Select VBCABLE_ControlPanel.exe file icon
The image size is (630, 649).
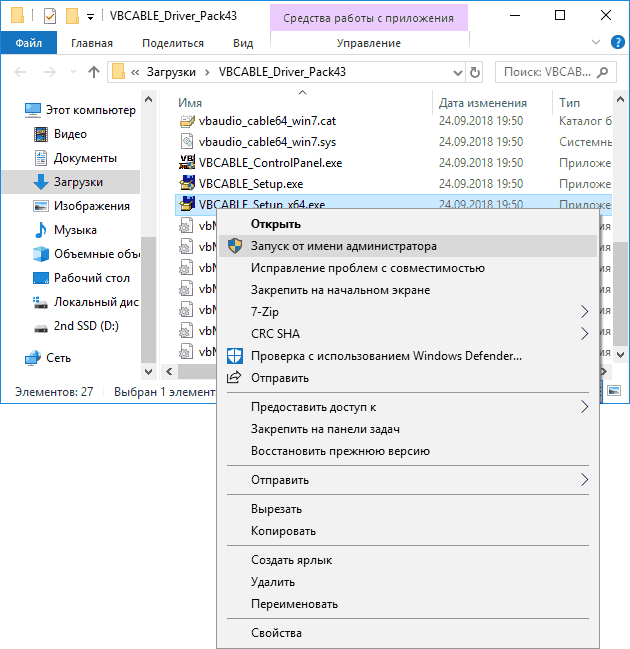click(187, 163)
